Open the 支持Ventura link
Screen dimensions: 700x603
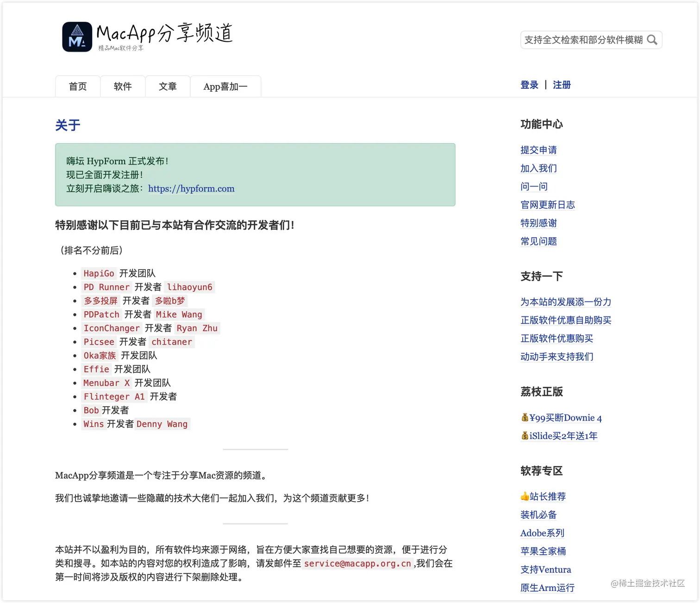[546, 570]
